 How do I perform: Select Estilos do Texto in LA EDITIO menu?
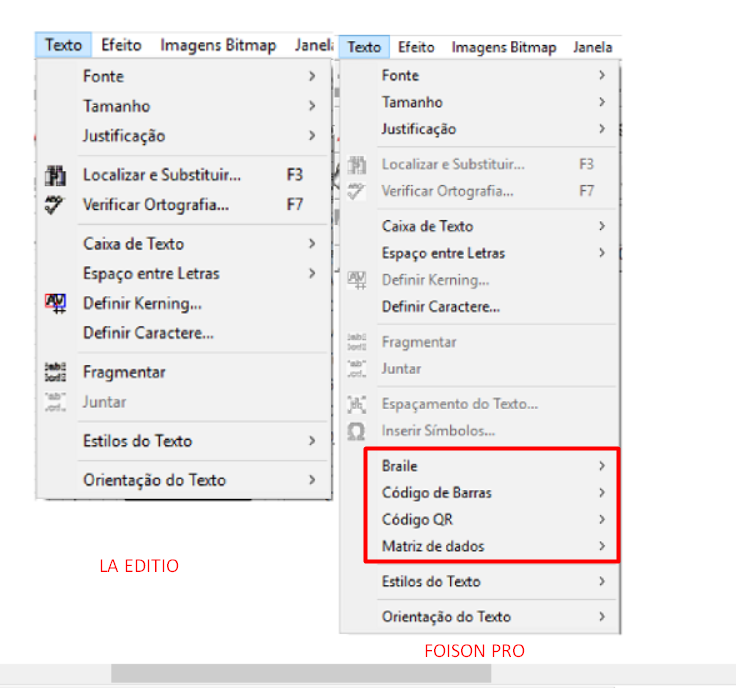(x=184, y=441)
